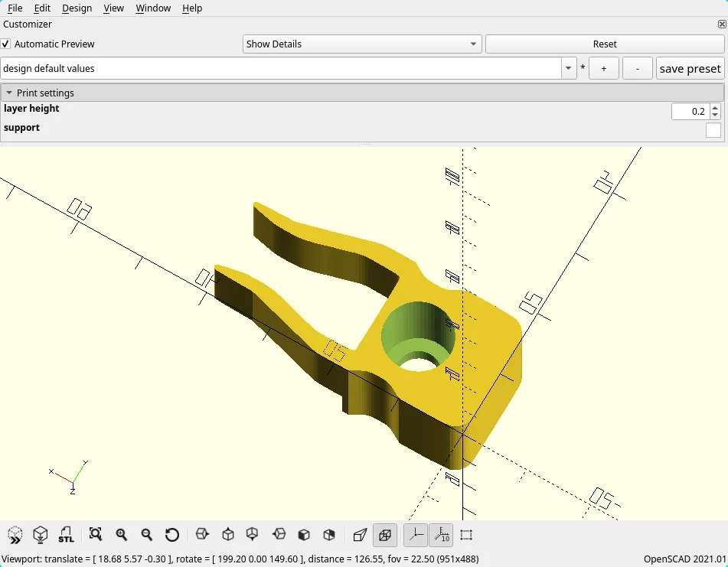Decrease layer height with the down arrow
Viewport: 728px width, 567px height.
715,115
